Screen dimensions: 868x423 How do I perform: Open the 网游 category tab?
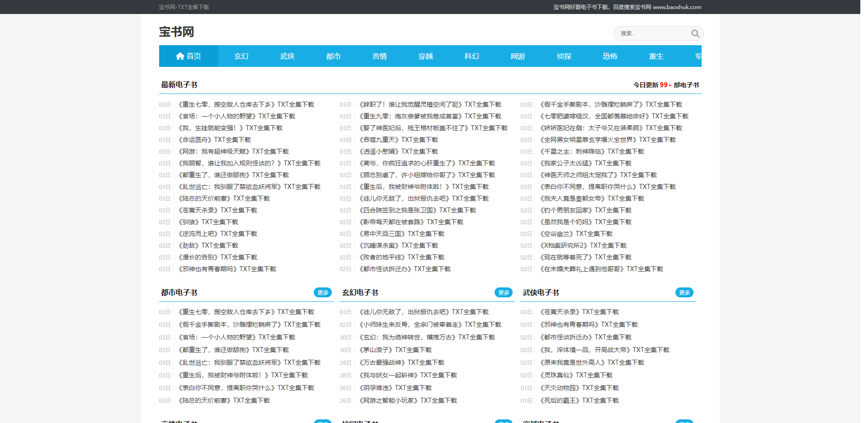click(x=518, y=56)
